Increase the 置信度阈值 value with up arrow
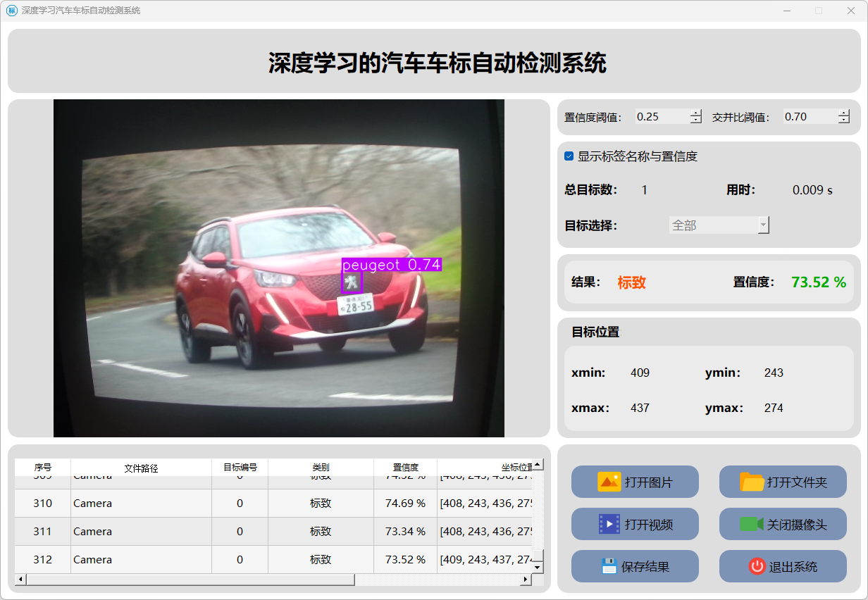868x600 pixels. (x=696, y=113)
